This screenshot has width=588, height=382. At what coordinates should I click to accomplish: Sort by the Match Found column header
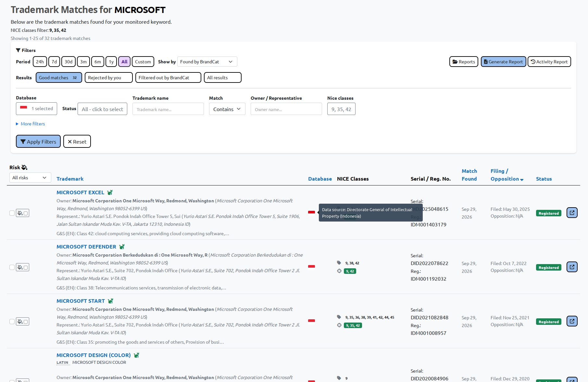(x=469, y=175)
